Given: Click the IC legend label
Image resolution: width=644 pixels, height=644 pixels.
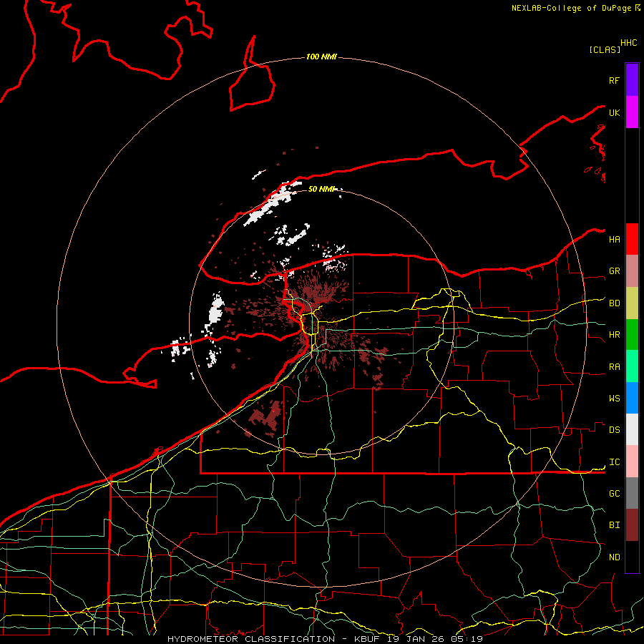Looking at the screenshot, I should [614, 462].
